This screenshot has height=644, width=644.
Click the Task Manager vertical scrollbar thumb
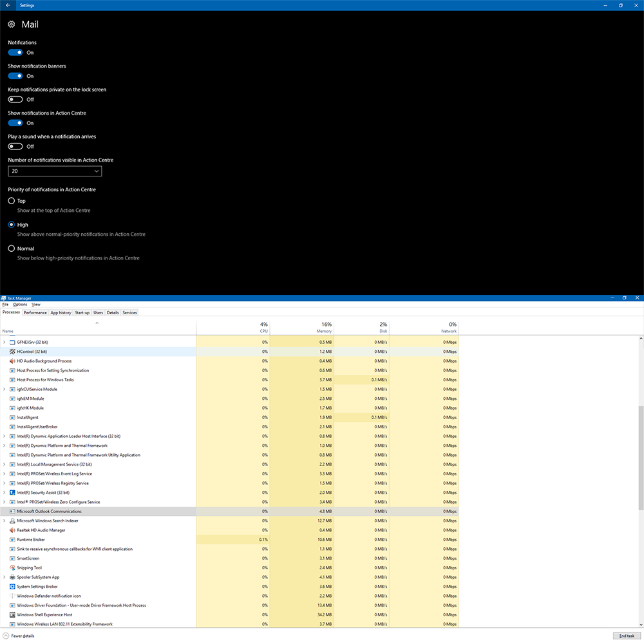[x=641, y=458]
